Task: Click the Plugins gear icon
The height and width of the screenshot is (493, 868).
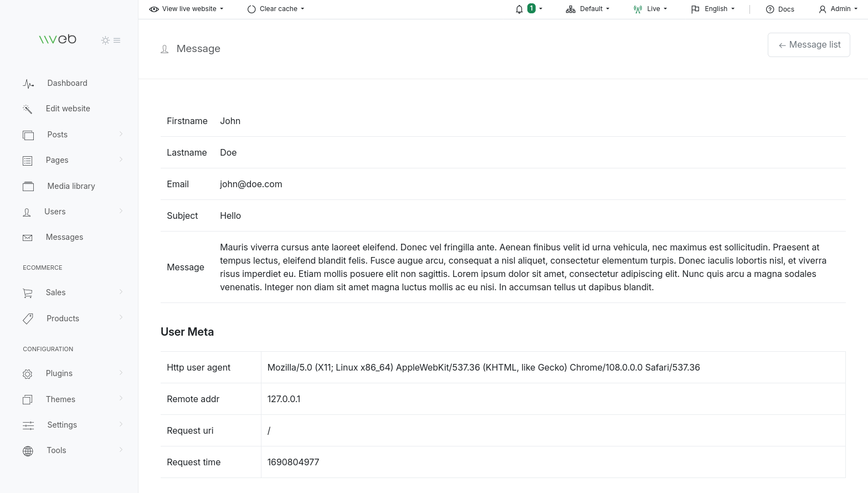Action: 28,374
